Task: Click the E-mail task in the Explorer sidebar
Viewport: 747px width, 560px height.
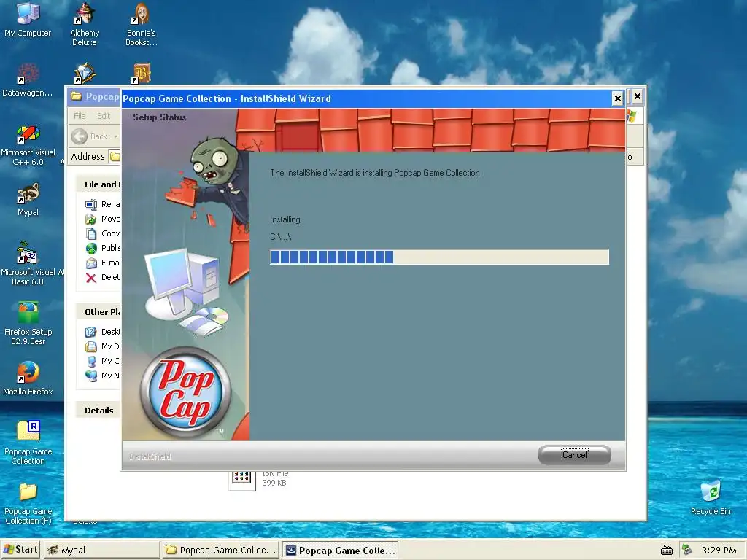Action: (103, 262)
